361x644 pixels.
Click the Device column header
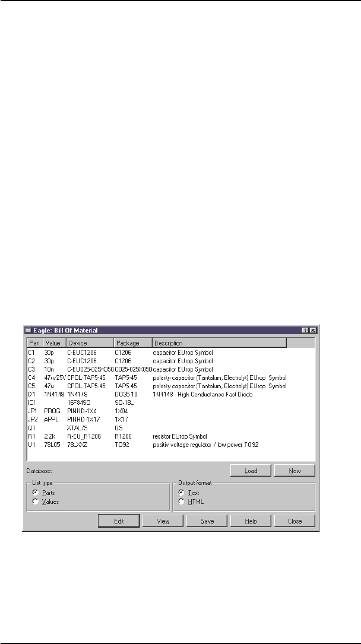click(90, 342)
